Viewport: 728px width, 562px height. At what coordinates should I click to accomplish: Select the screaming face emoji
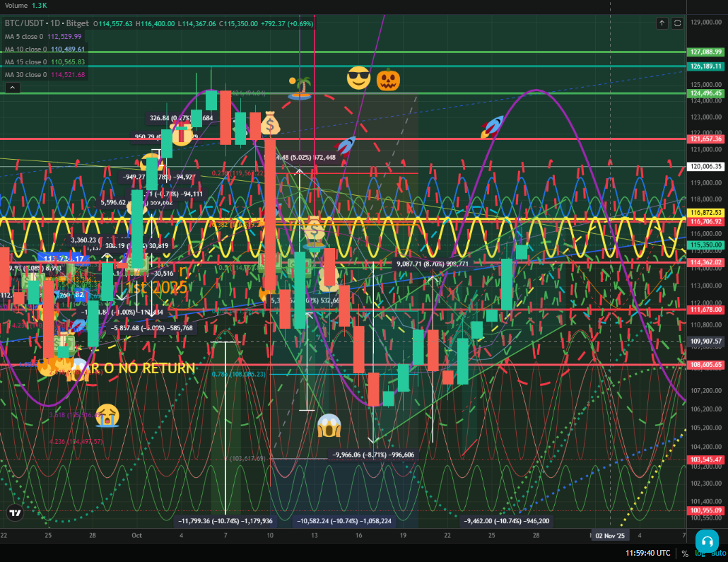pos(329,425)
